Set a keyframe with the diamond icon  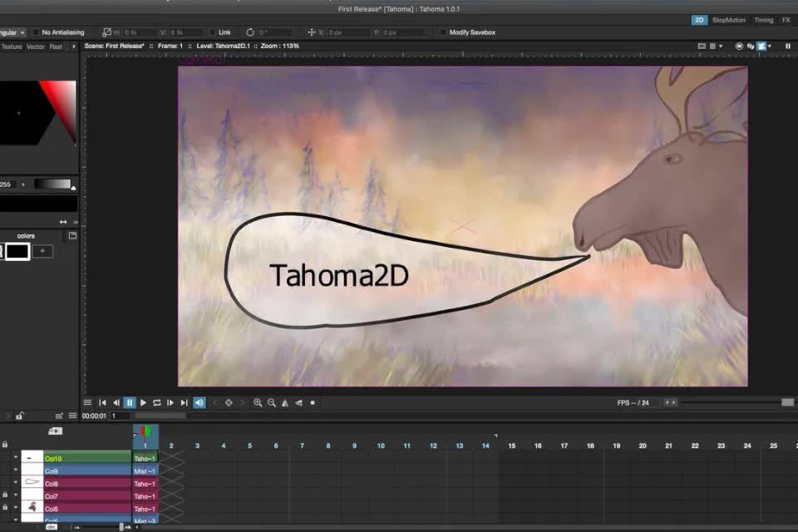click(x=229, y=402)
